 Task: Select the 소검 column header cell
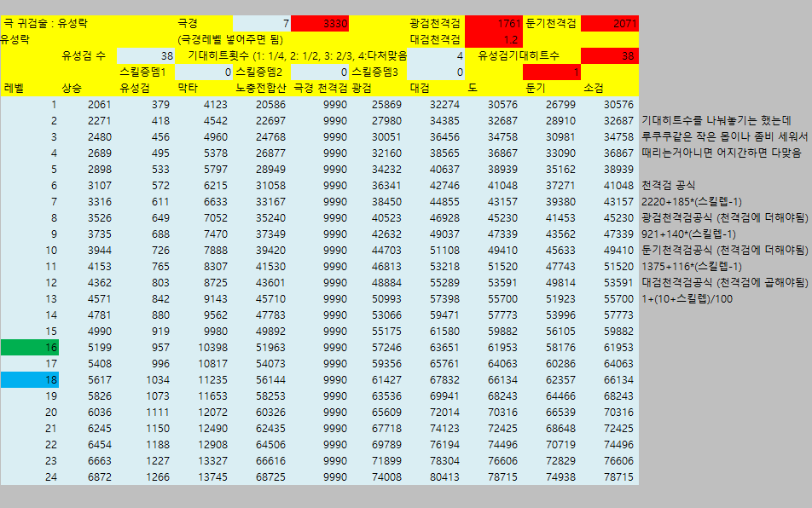coord(610,89)
